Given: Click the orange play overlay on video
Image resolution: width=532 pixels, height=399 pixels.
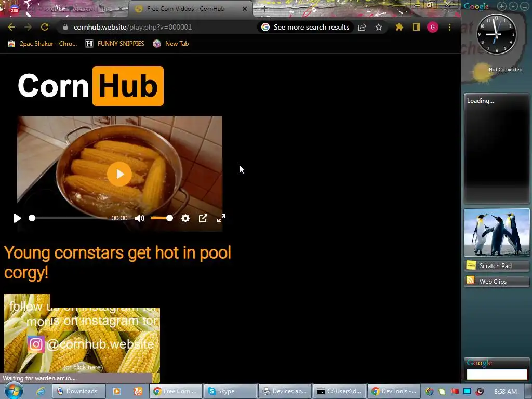Looking at the screenshot, I should click(119, 174).
